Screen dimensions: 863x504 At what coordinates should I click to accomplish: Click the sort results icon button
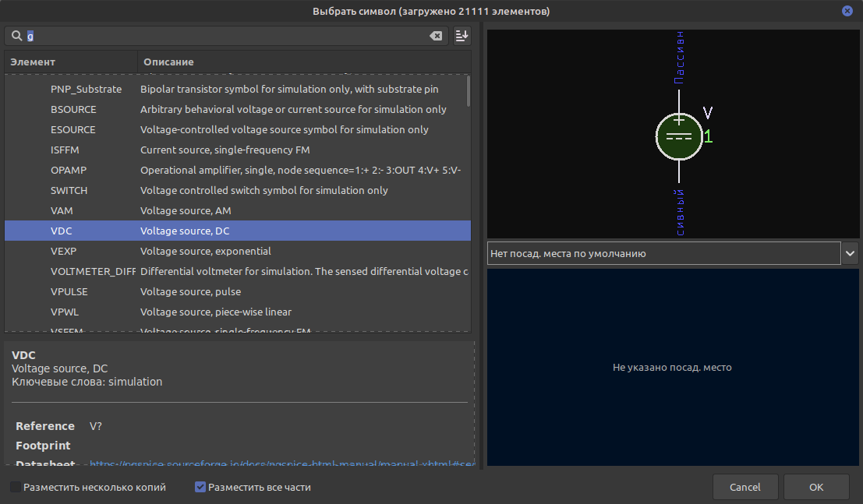(x=462, y=36)
